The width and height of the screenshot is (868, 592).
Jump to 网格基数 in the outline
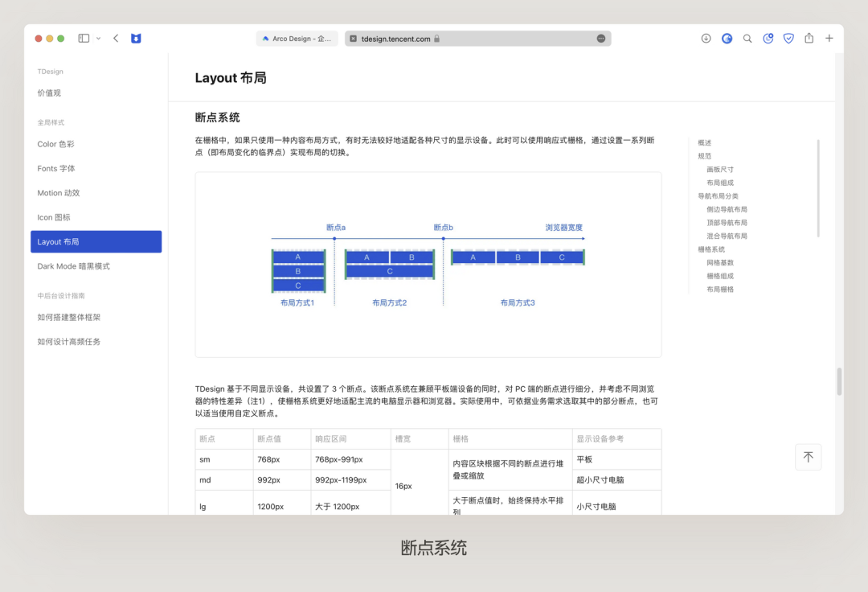point(719,262)
